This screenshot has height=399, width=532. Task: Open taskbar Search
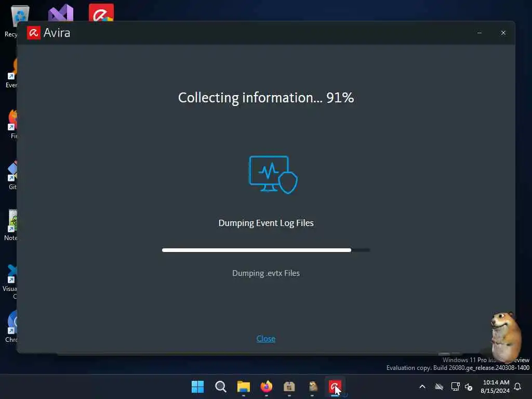pos(220,387)
